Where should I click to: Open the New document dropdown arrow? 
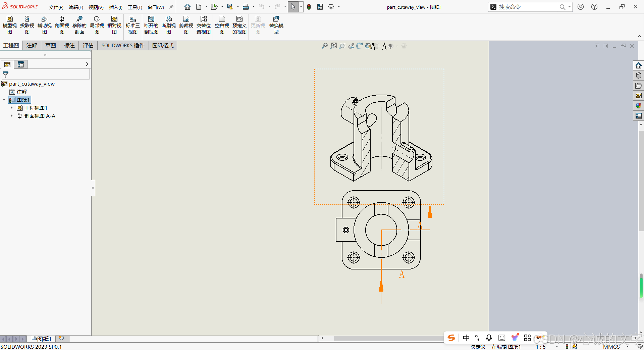206,7
